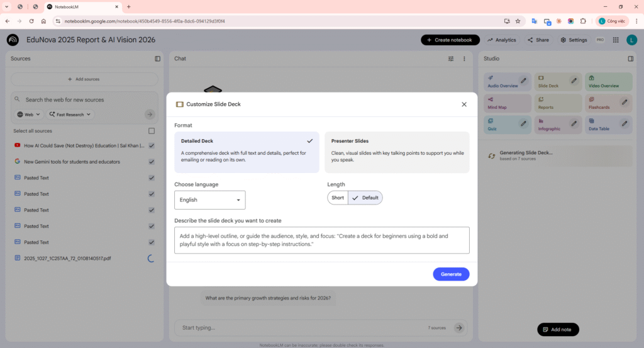Click the edit pencil on Audio Overview

pyautogui.click(x=523, y=81)
